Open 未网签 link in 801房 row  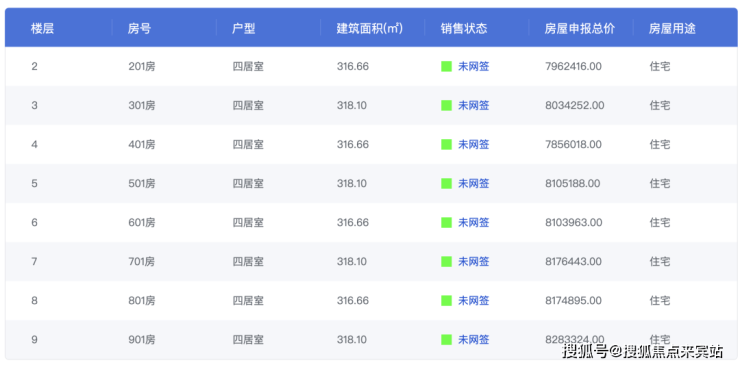pyautogui.click(x=473, y=300)
